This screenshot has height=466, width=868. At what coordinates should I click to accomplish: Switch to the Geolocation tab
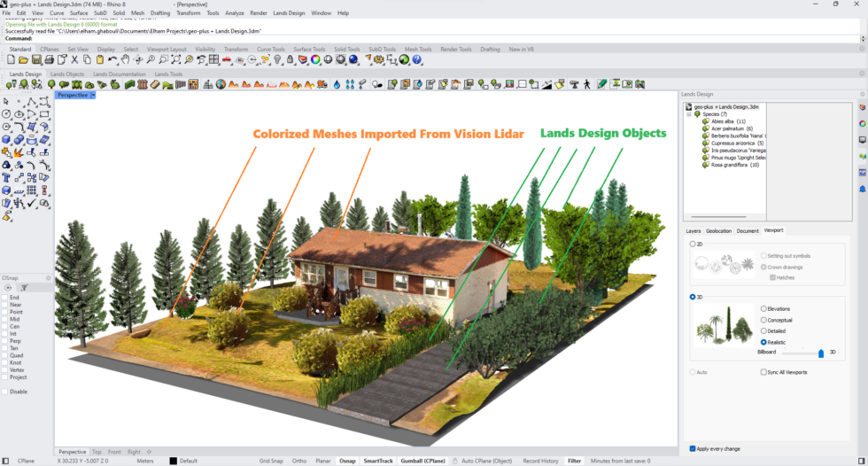[718, 230]
